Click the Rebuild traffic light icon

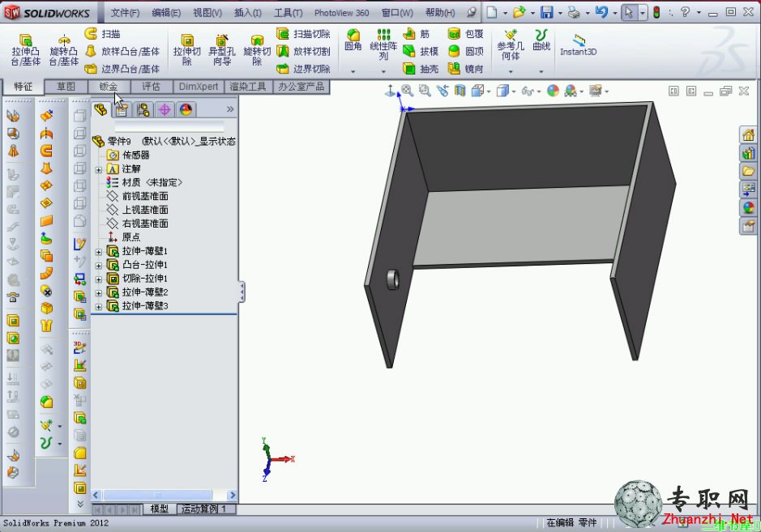pyautogui.click(x=656, y=13)
